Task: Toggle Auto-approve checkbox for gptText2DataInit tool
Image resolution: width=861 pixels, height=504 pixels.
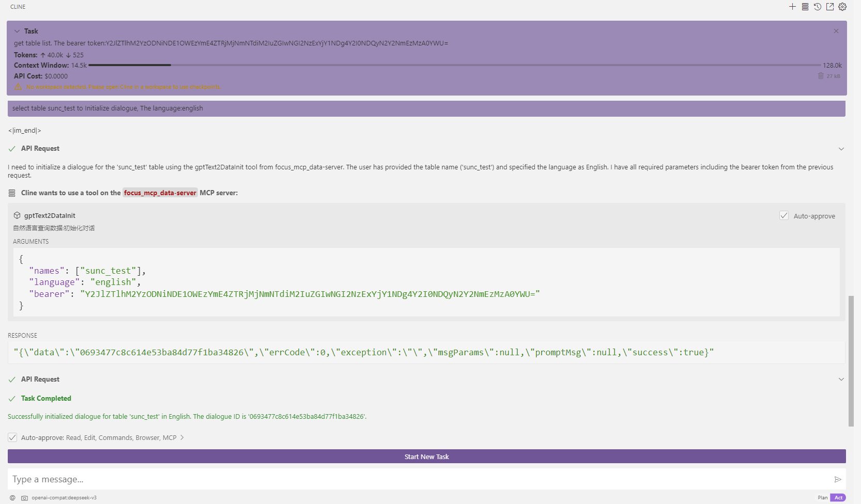Action: [x=784, y=216]
